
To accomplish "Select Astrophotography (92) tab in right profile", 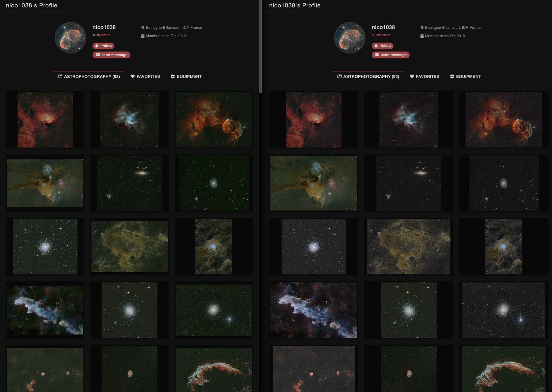I will (x=368, y=77).
